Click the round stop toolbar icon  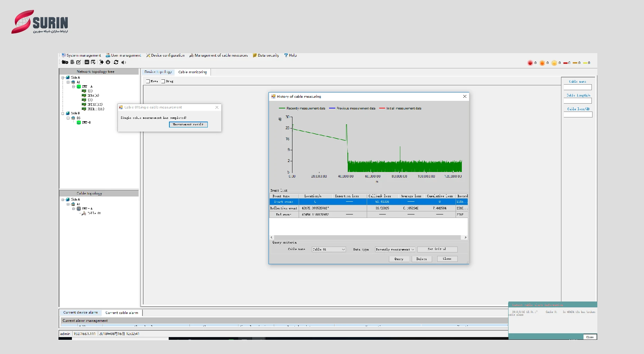pyautogui.click(x=108, y=62)
